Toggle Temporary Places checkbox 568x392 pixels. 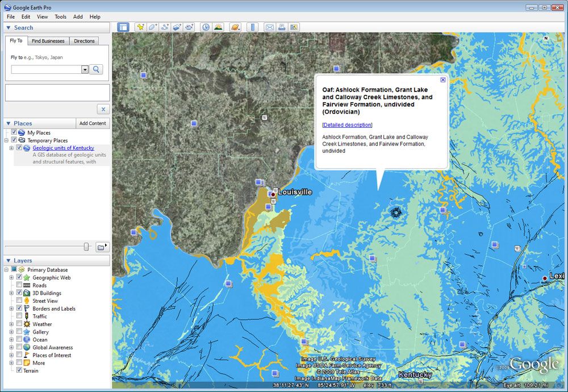pyautogui.click(x=14, y=140)
